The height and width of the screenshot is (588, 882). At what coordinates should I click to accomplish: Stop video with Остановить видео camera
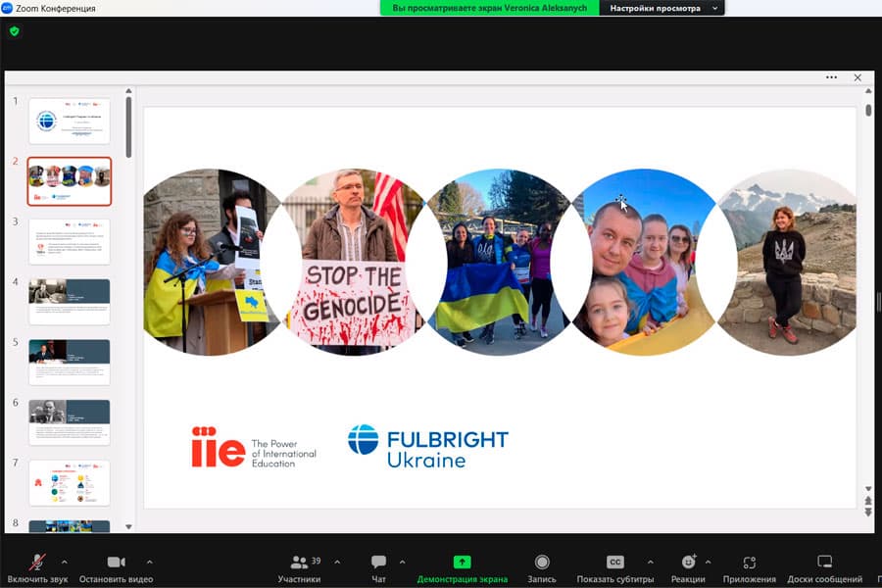click(116, 568)
